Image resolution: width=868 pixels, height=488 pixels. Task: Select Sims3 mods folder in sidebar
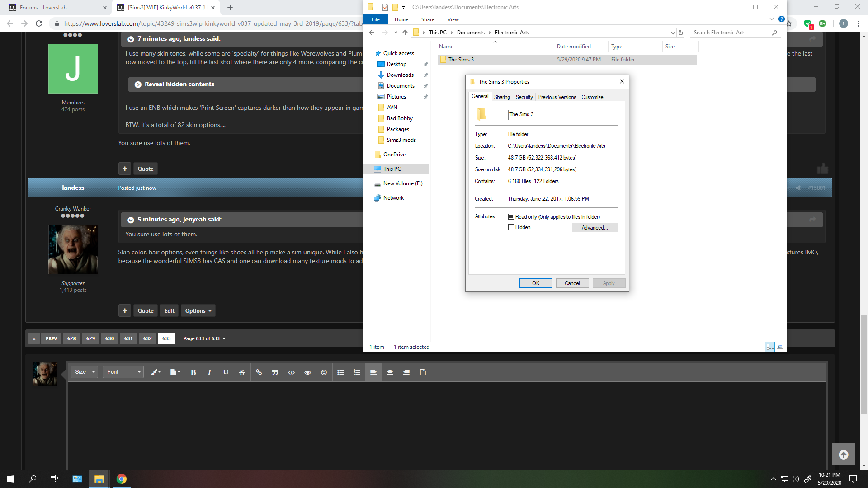tap(401, 140)
